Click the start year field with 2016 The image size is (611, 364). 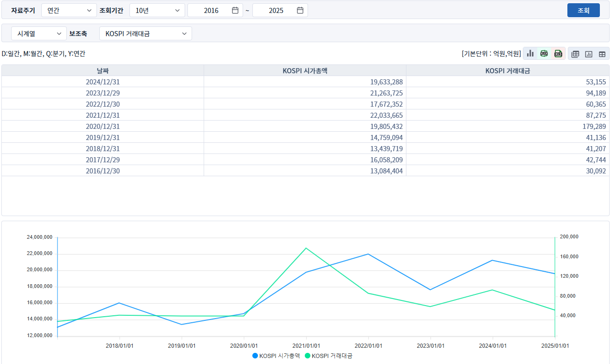215,10
